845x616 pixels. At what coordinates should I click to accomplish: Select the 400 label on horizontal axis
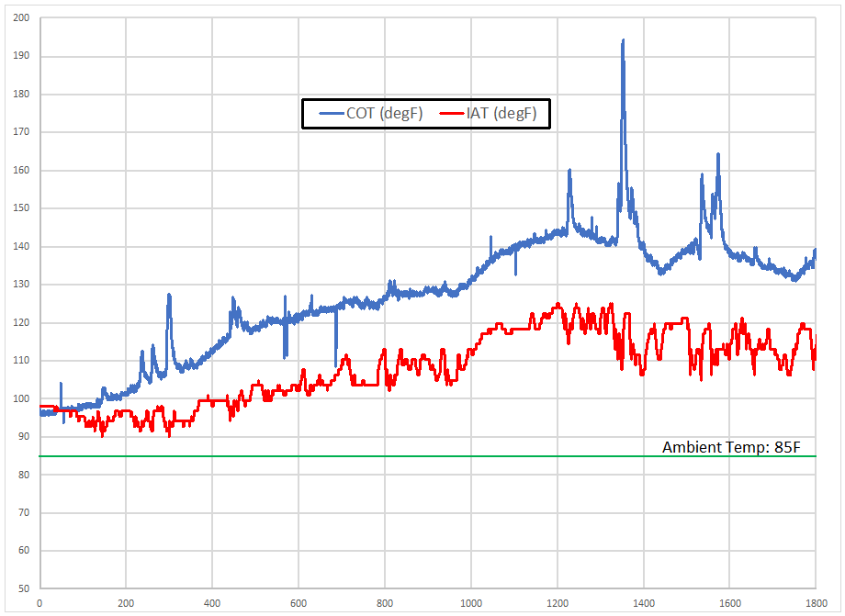212,603
